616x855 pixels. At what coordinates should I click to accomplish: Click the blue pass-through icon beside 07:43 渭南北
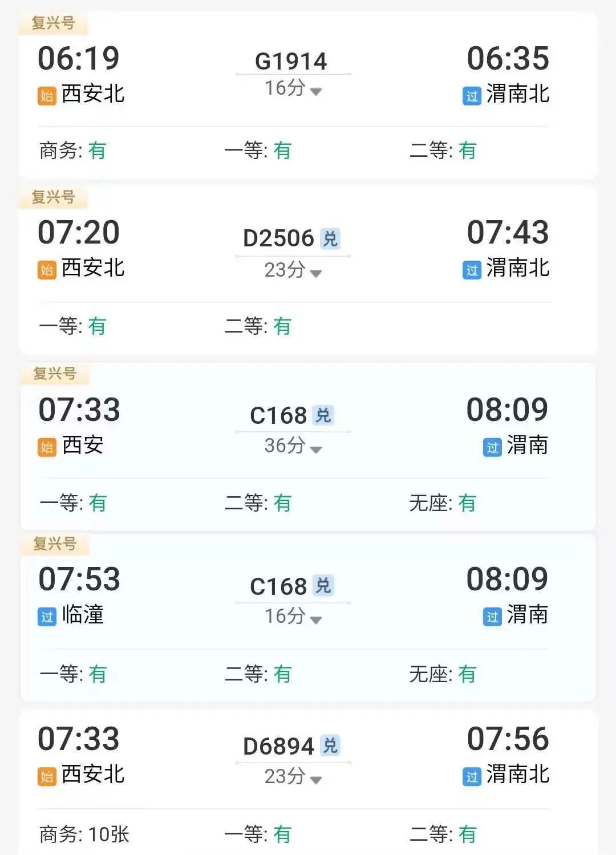pos(472,269)
